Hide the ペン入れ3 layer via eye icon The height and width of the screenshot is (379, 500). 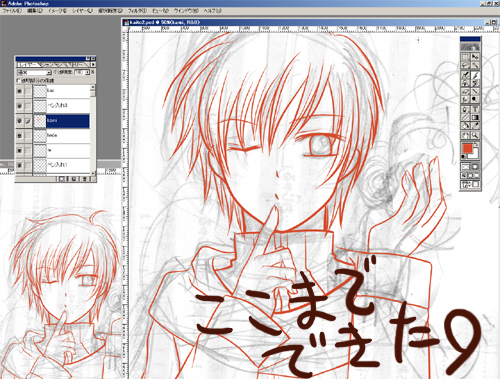tap(20, 106)
